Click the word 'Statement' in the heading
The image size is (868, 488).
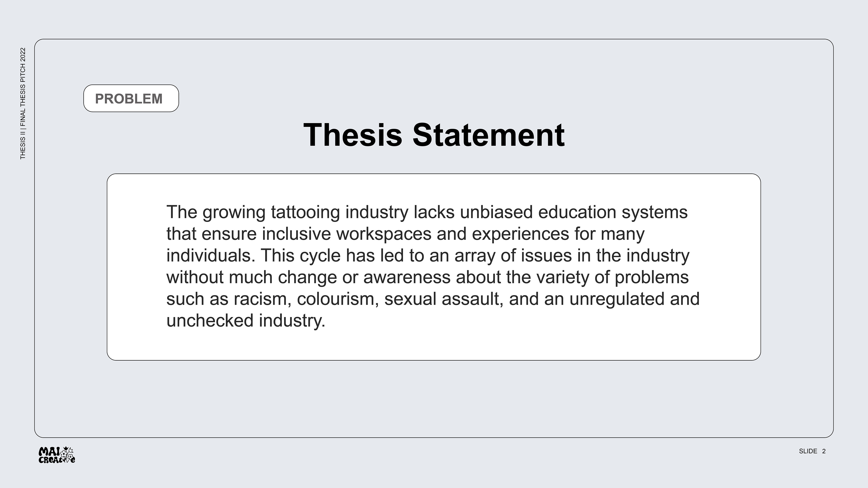(488, 135)
